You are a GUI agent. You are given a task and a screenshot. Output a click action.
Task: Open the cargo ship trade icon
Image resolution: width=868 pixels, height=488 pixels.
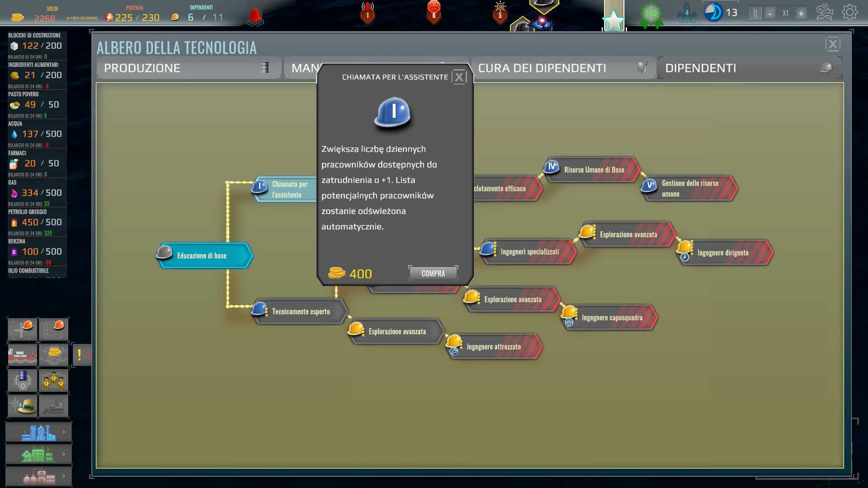pyautogui.click(x=22, y=355)
